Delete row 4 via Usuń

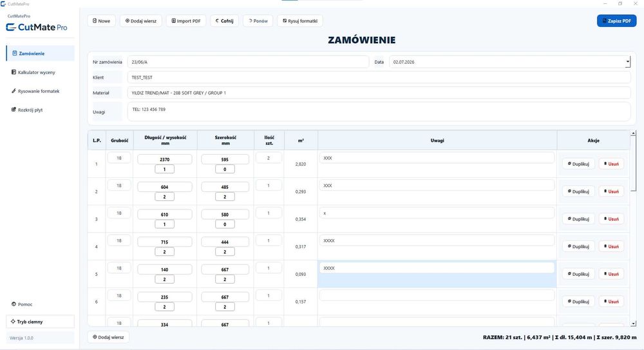(x=611, y=246)
